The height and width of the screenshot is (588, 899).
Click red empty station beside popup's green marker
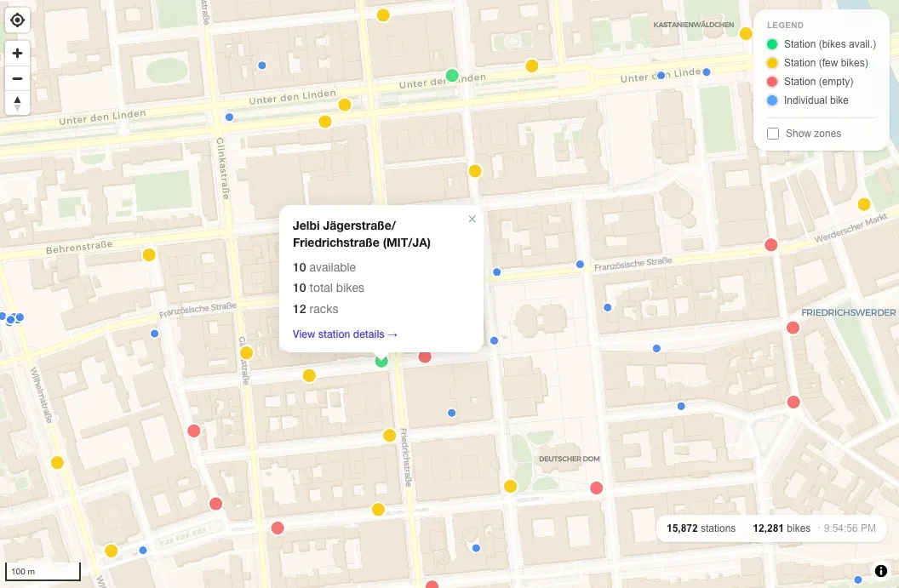click(425, 357)
